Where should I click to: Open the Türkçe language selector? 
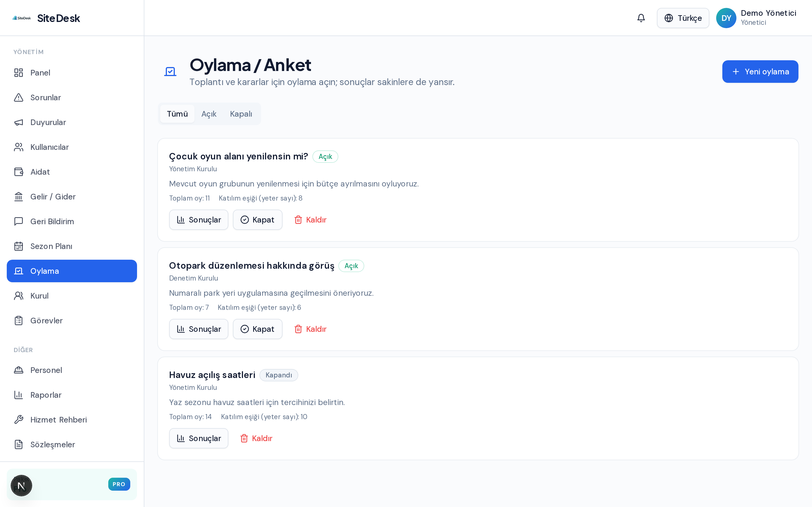(683, 18)
